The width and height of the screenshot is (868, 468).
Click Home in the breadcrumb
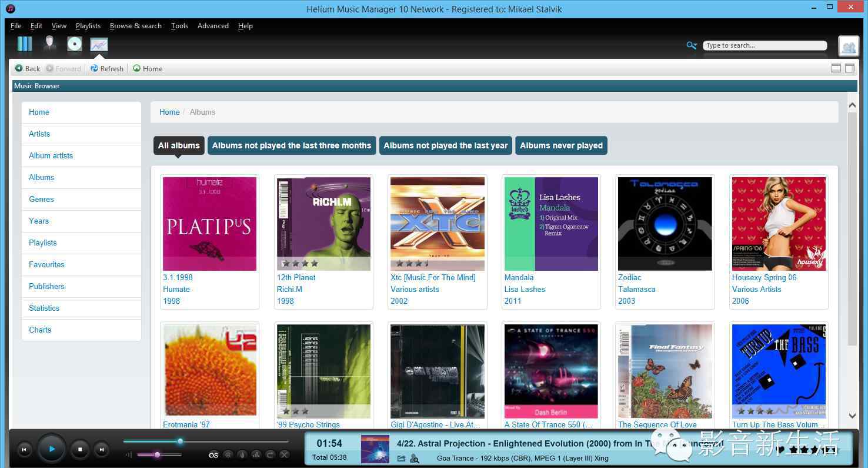[169, 112]
